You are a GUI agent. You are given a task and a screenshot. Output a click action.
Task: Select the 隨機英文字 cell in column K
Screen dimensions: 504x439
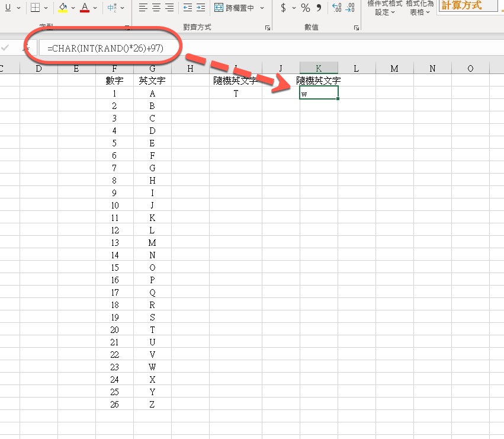click(319, 81)
